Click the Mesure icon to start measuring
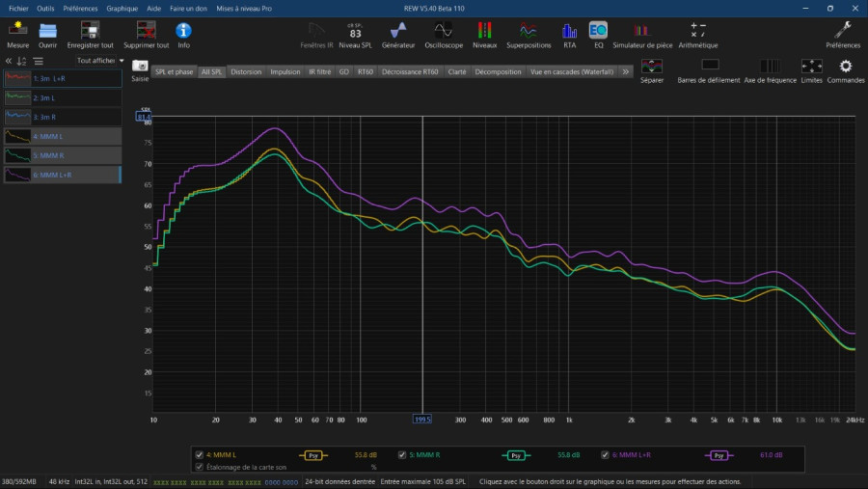This screenshot has height=489, width=868. (17, 31)
